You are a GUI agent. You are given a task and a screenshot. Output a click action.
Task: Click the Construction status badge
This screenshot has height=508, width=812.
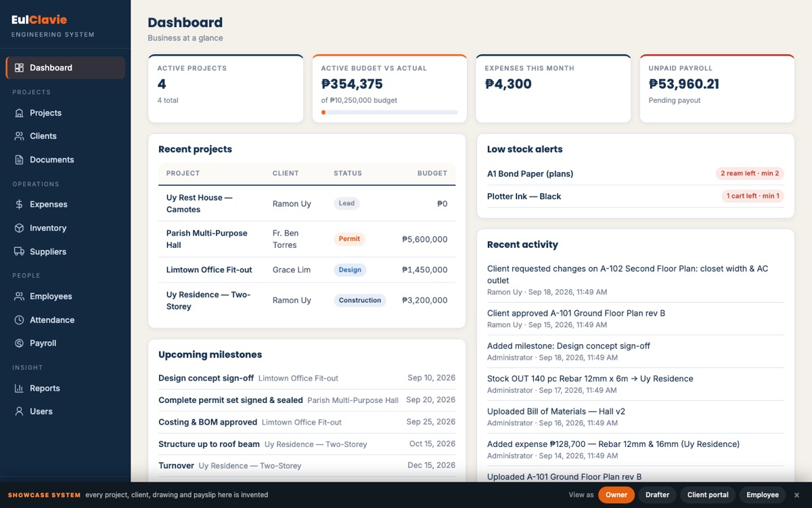coord(360,300)
